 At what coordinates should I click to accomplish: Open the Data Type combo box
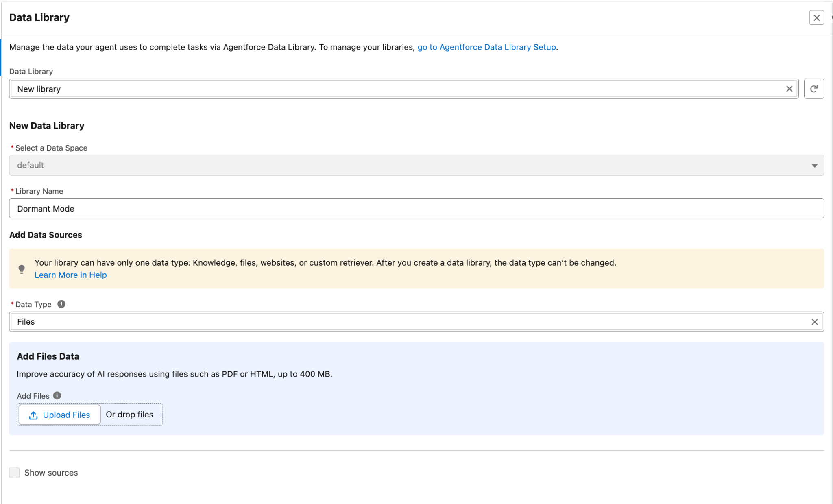click(407, 322)
